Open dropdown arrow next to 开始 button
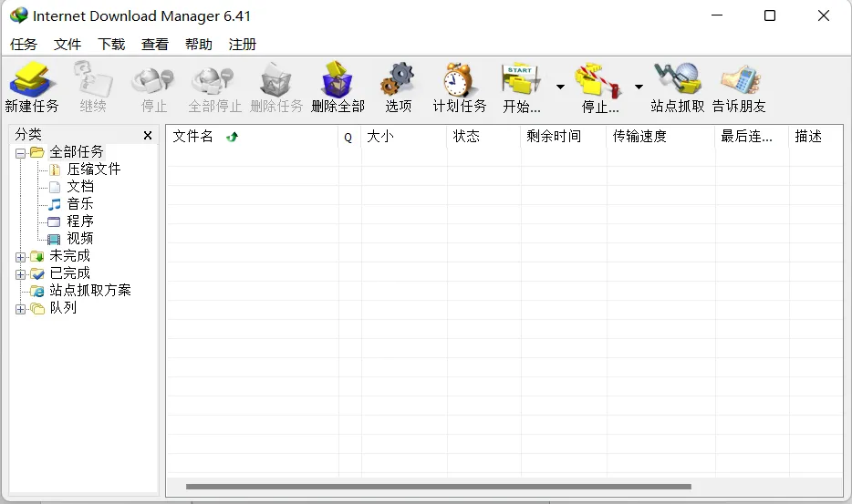Image resolution: width=852 pixels, height=504 pixels. click(560, 87)
